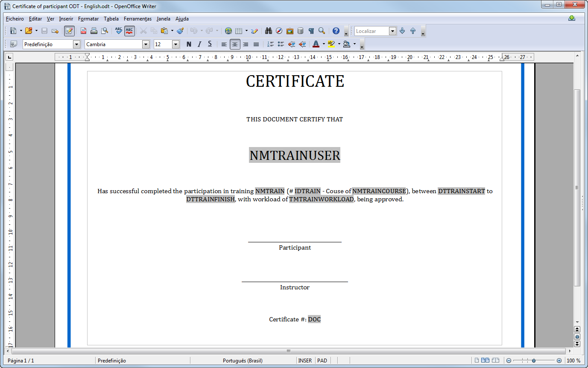This screenshot has width=588, height=368.
Task: Toggle AutoSpellcheck underline icon
Action: 130,31
